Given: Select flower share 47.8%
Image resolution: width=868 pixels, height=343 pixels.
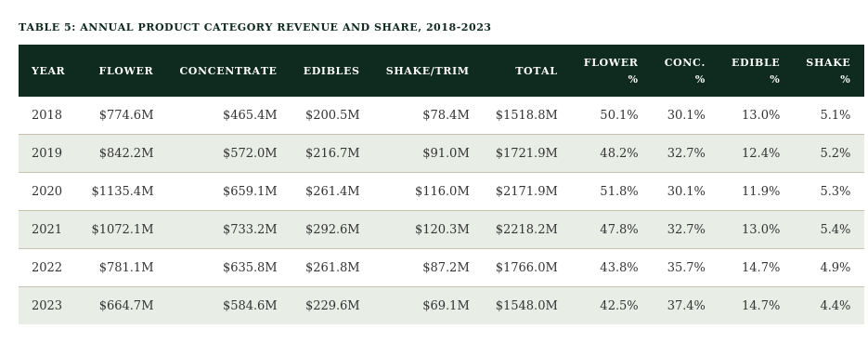Looking at the screenshot, I should (619, 230).
